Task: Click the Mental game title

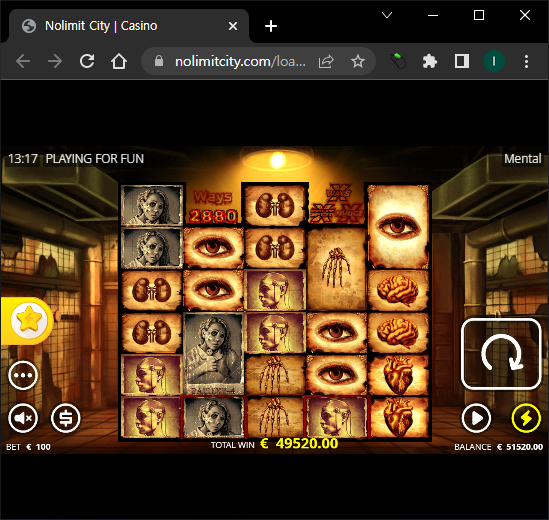Action: (x=522, y=159)
